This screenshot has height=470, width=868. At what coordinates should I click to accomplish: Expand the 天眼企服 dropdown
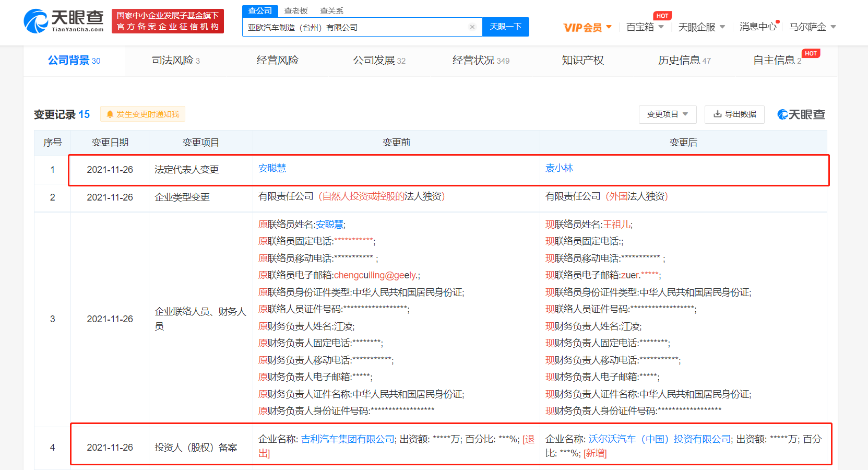pos(722,27)
